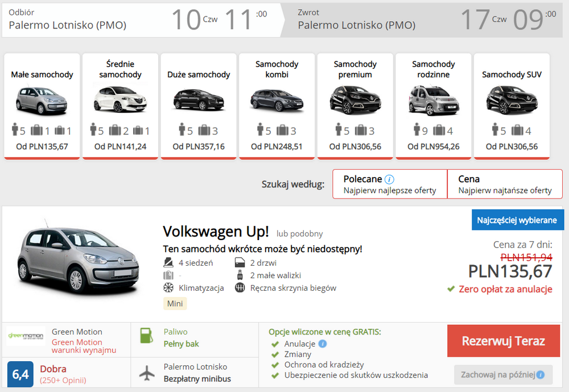
Task: Click the airplane Palermo Lotnisko icon
Action: tap(147, 373)
